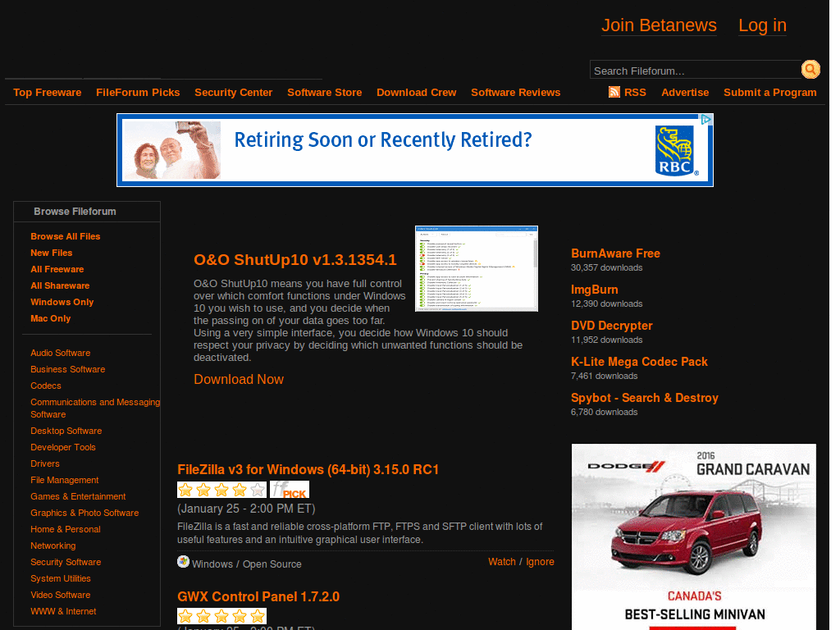Click into the Search Fileforum field

pyautogui.click(x=696, y=71)
